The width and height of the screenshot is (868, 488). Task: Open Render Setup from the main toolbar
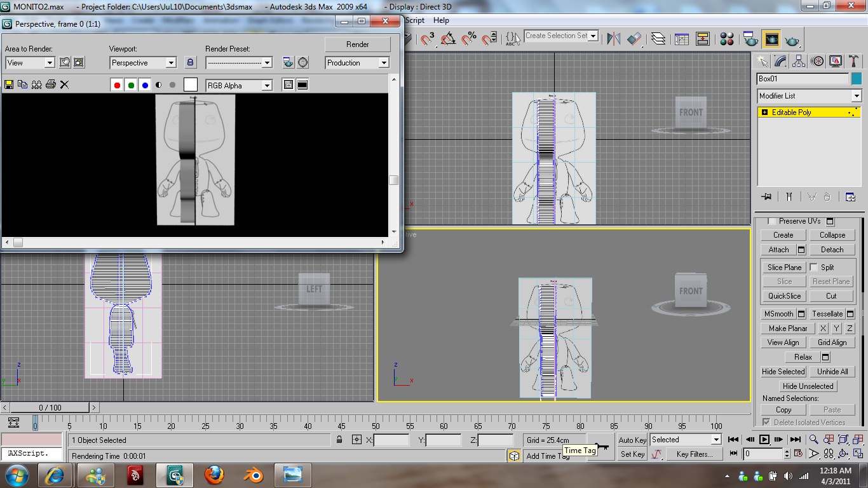pyautogui.click(x=750, y=39)
